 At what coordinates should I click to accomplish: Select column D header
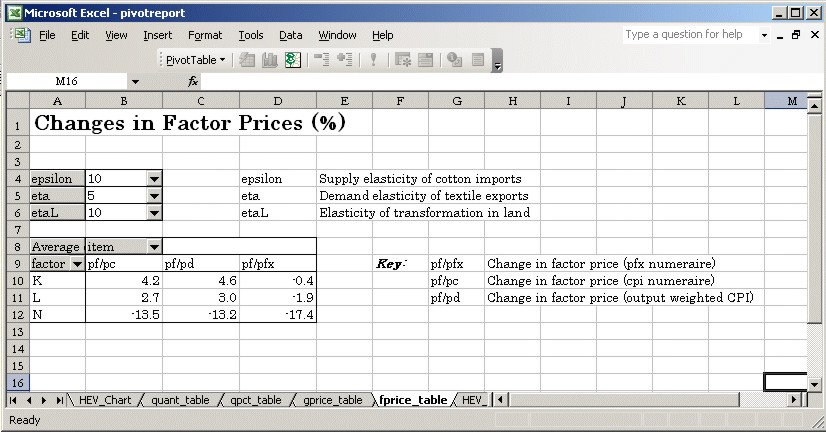point(277,100)
